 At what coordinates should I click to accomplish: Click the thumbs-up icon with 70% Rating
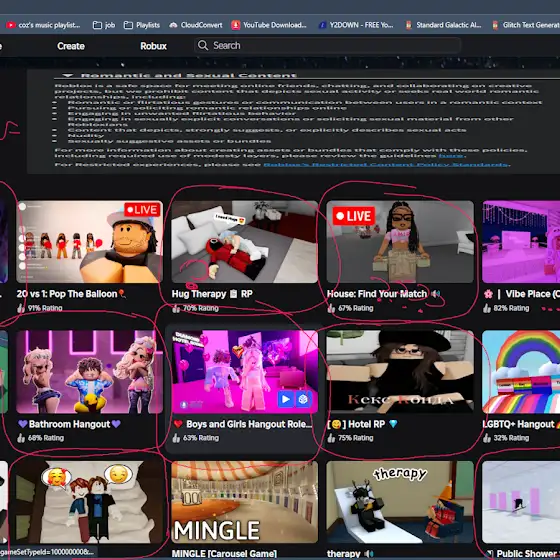pos(176,308)
